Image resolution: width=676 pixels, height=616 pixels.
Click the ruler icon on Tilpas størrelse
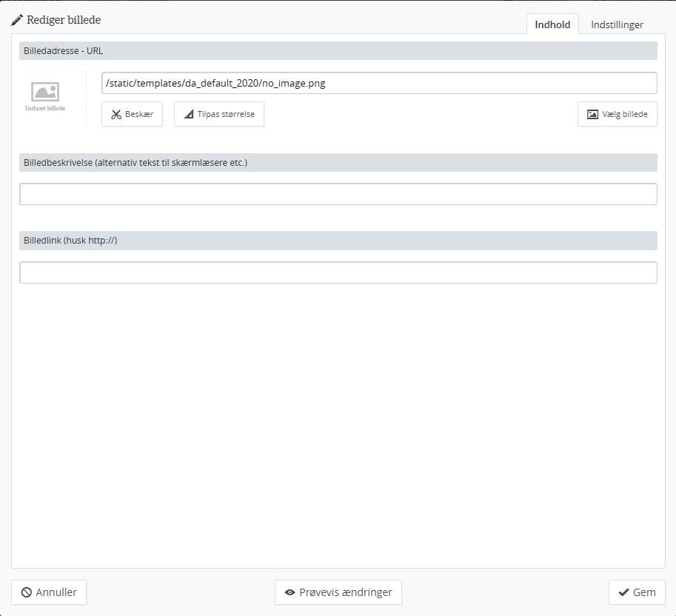(189, 115)
